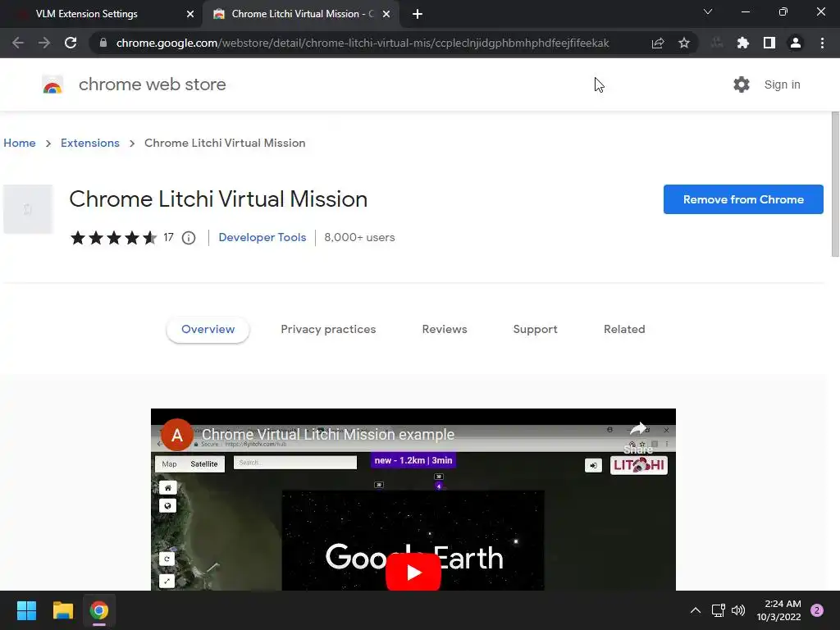Image resolution: width=840 pixels, height=630 pixels.
Task: Click the video title 'Chrome Virtual Litchi Mission example'
Action: [328, 435]
